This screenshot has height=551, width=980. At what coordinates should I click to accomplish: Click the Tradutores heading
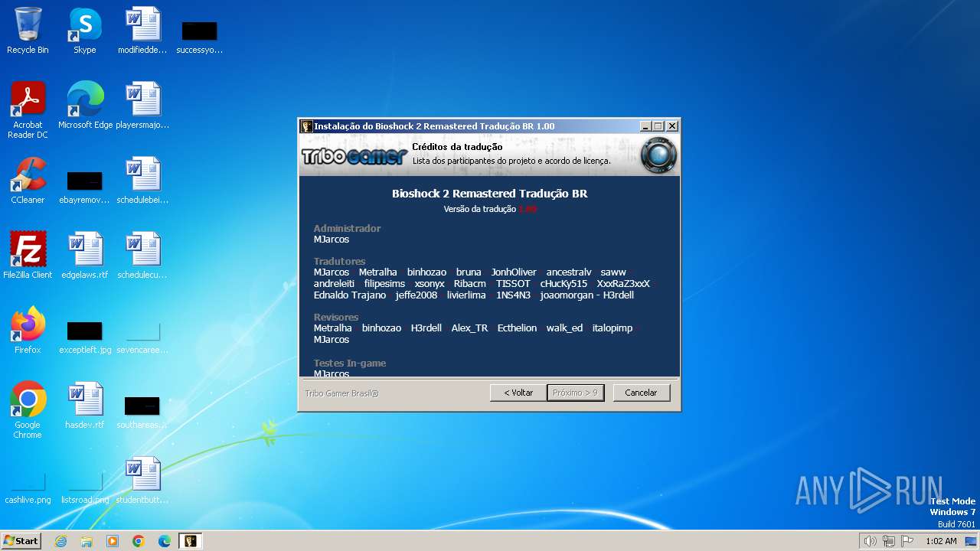(339, 262)
